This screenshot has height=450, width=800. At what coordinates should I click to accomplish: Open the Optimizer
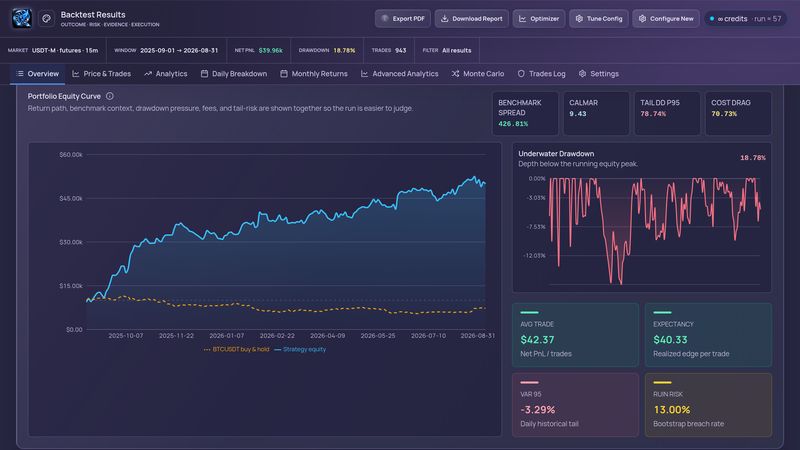point(539,18)
